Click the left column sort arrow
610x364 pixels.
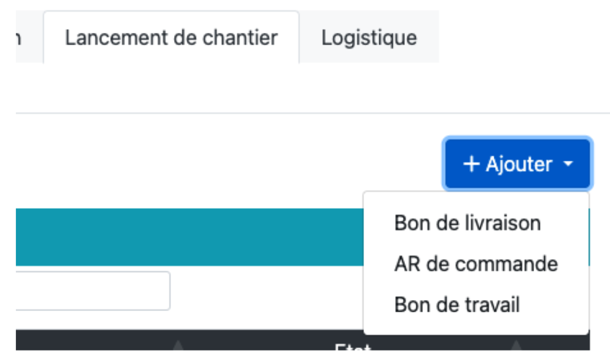(x=178, y=346)
